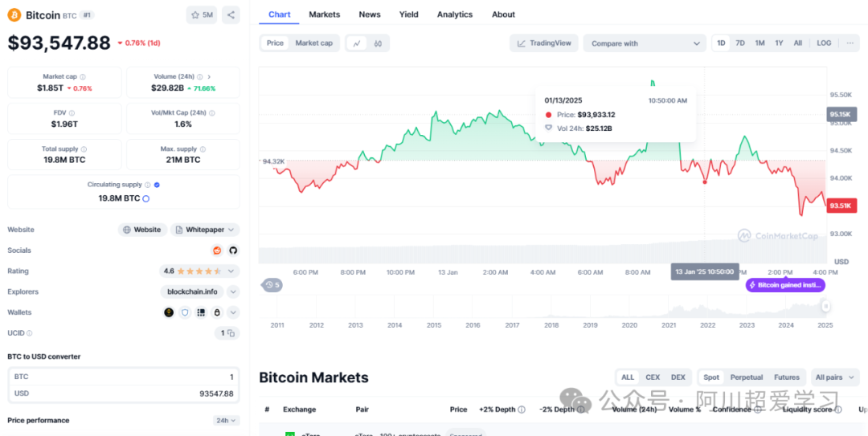
Task: Show Volume (24h) info icon
Action: [x=200, y=77]
